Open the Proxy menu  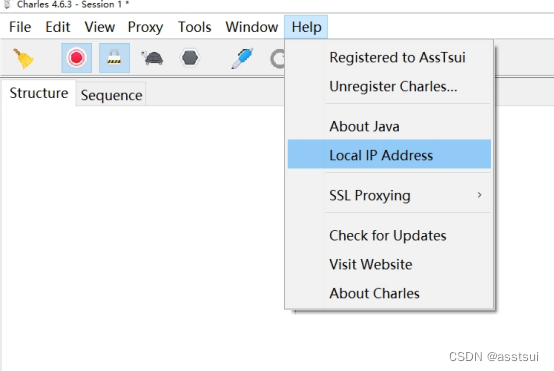tap(145, 27)
